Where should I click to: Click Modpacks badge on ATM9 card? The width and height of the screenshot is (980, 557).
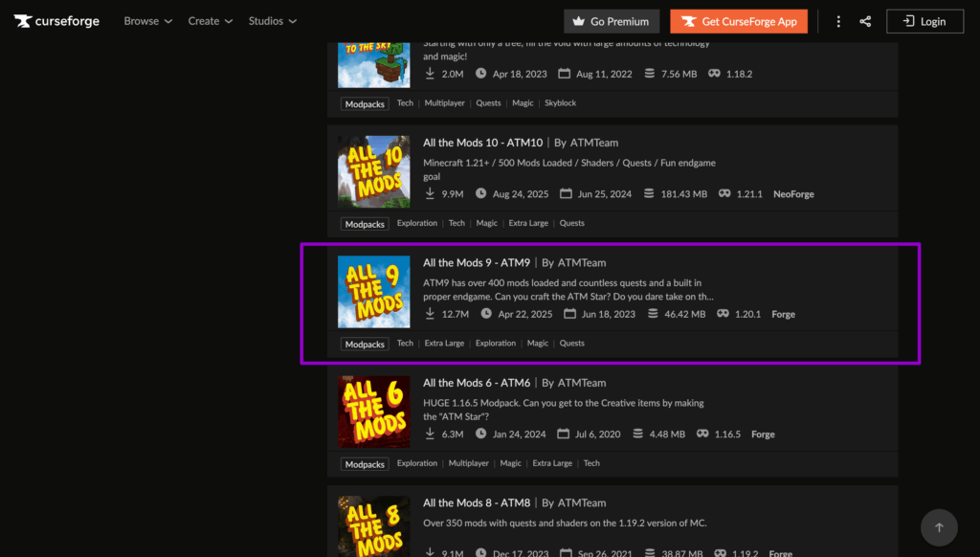[x=365, y=344]
